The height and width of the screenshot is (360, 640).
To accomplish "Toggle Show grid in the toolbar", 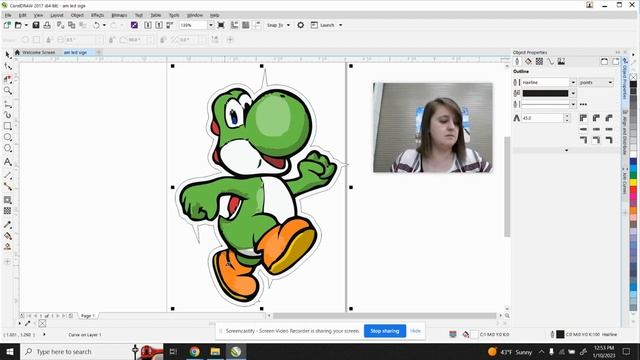I will tap(246, 25).
